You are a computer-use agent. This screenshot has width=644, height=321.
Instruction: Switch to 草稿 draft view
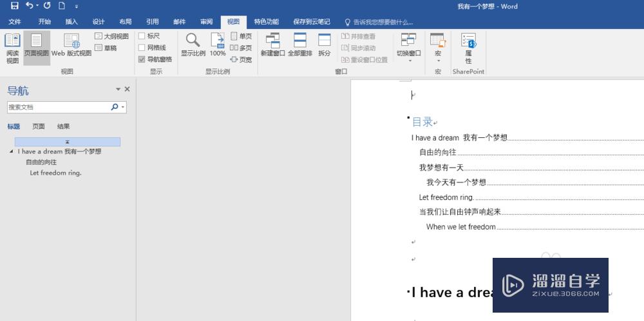click(106, 48)
